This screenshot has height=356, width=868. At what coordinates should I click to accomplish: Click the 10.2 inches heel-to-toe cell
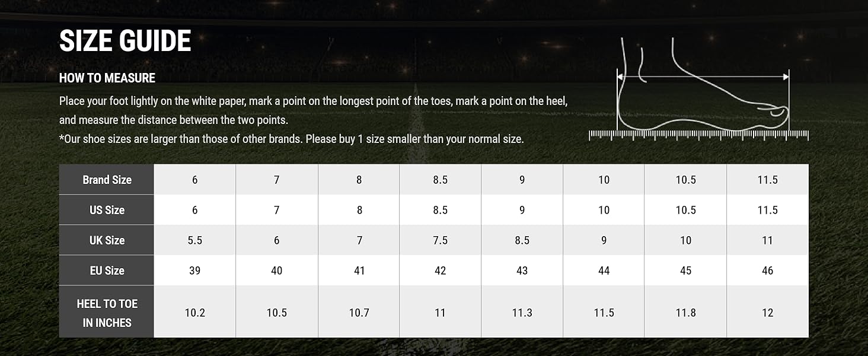click(x=194, y=313)
